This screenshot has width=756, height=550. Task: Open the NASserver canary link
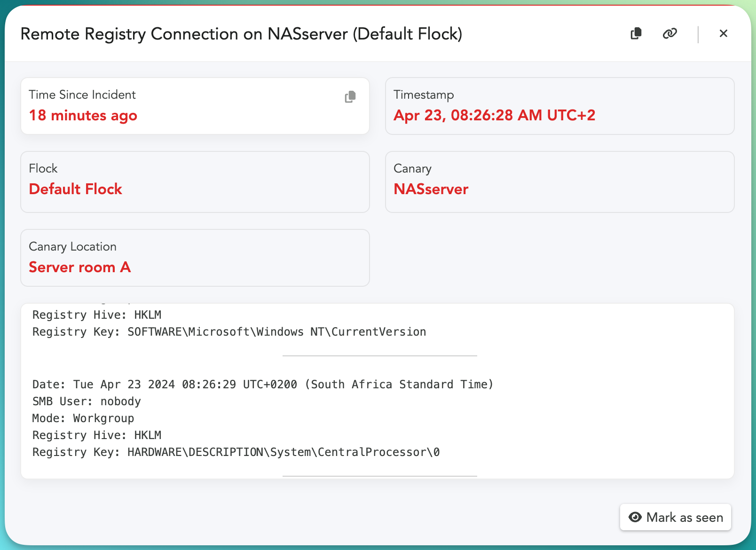pyautogui.click(x=431, y=189)
